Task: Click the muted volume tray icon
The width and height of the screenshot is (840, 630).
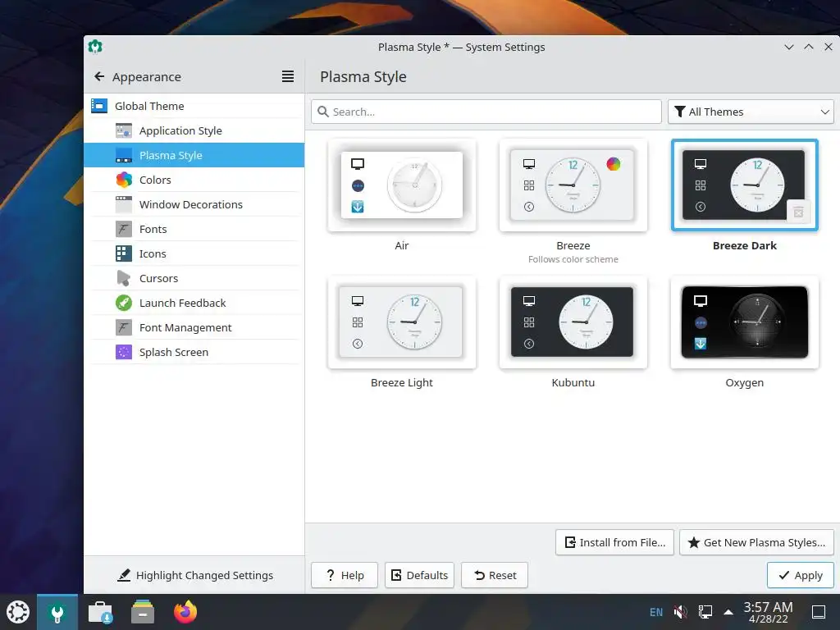Action: coord(680,612)
